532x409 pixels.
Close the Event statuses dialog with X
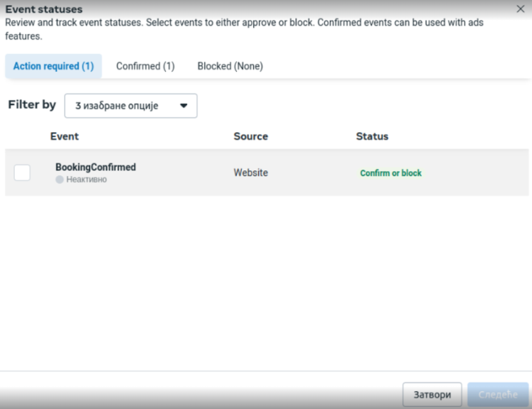pos(521,9)
